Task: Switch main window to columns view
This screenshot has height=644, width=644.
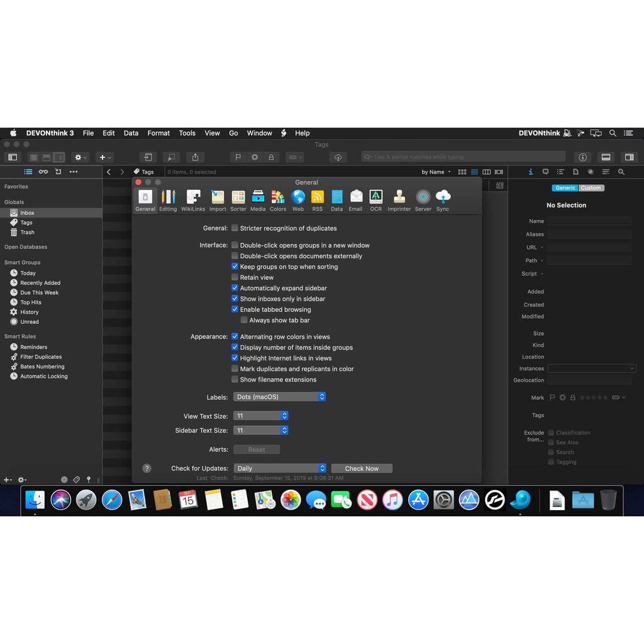Action: click(487, 172)
